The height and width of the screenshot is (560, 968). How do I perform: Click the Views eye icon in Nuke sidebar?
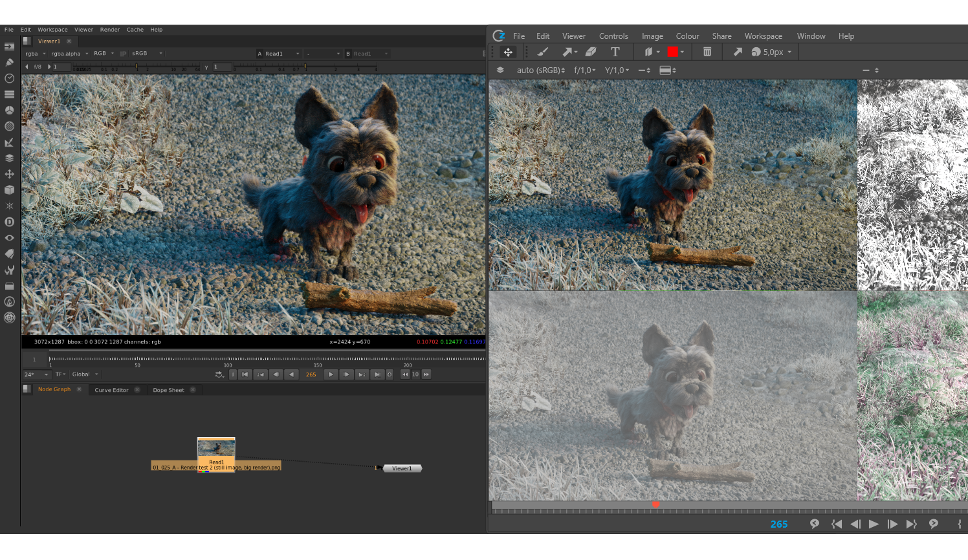point(9,238)
